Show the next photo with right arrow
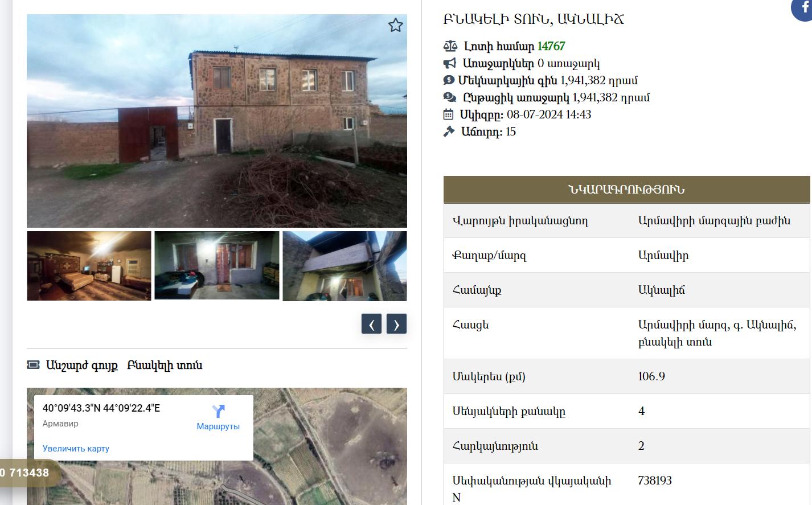812x505 pixels. (x=396, y=323)
